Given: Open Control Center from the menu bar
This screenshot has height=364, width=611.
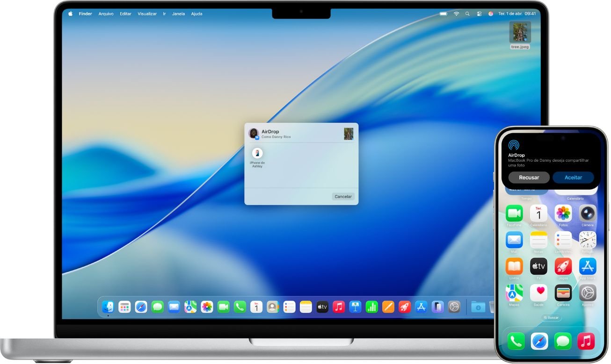Looking at the screenshot, I should click(479, 14).
